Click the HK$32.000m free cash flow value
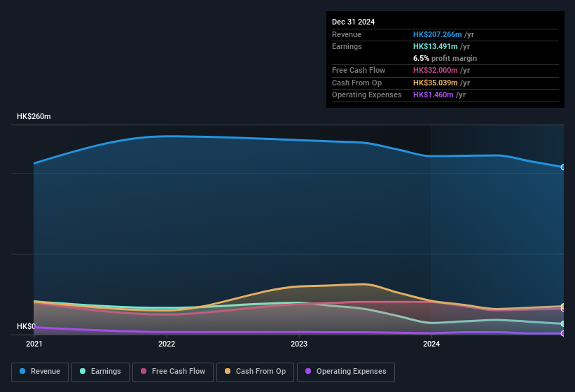This screenshot has height=392, width=575. [436, 70]
